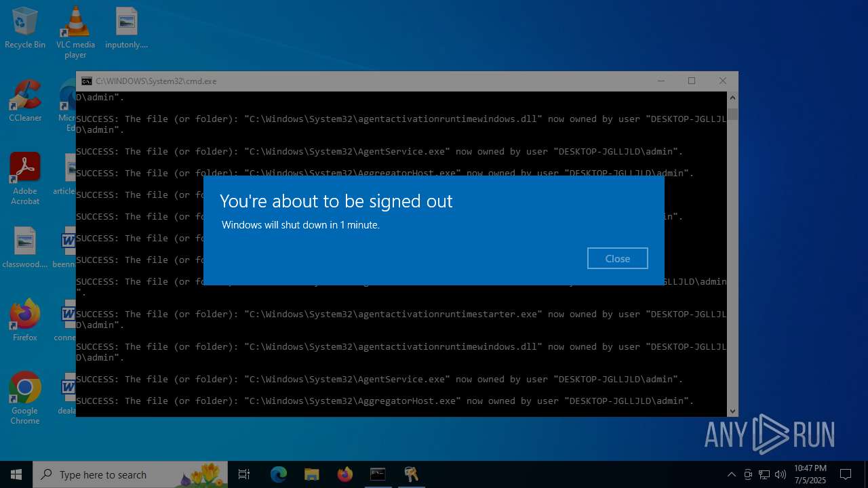The image size is (868, 488).
Task: Open the cmd.exe title bar system icon
Action: [87, 81]
